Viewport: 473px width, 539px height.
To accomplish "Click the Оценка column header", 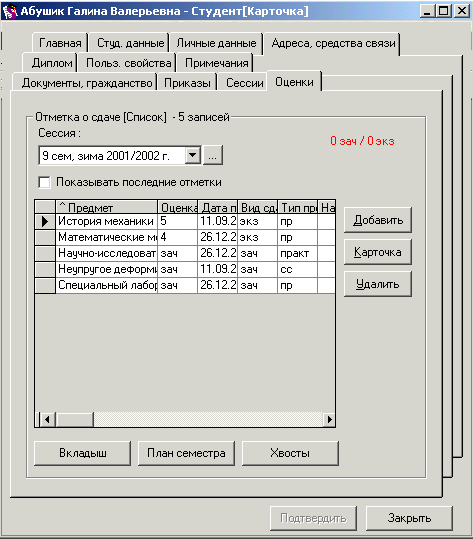I will (x=178, y=207).
